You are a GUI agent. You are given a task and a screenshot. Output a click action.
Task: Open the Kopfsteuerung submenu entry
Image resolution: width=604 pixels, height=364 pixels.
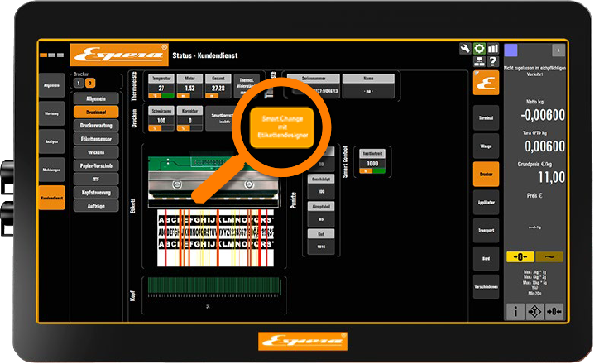coord(96,193)
